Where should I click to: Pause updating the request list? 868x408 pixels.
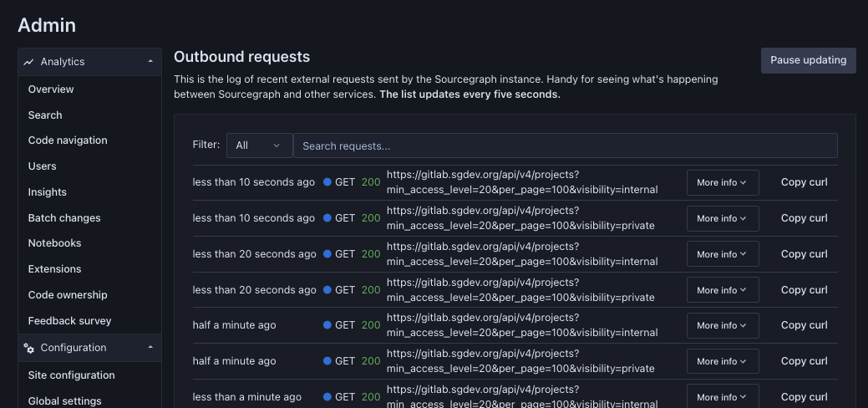click(808, 60)
